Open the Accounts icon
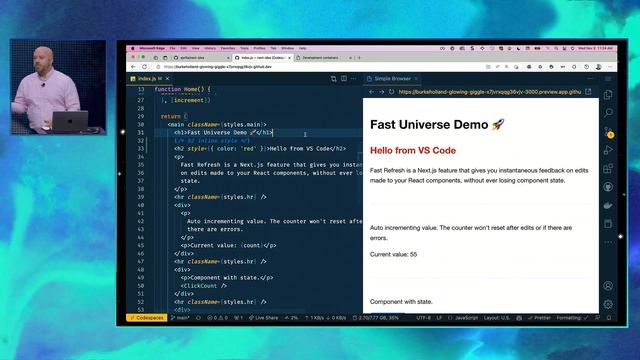Viewport: 640px width, 360px height. click(608, 286)
